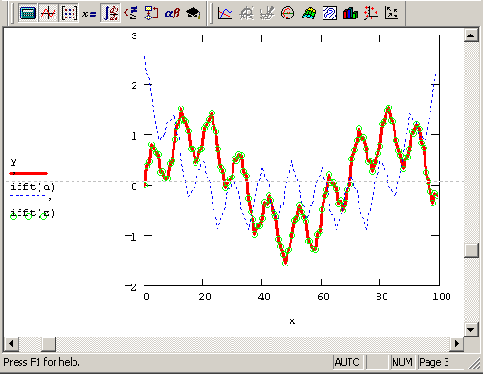
Task: Click x-axis tick label 40
Action: (x=264, y=296)
